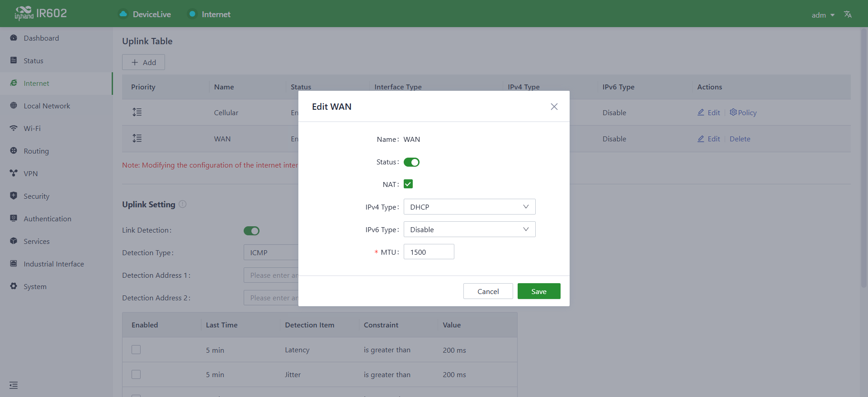Delete the WAN uplink row

pyautogui.click(x=740, y=139)
